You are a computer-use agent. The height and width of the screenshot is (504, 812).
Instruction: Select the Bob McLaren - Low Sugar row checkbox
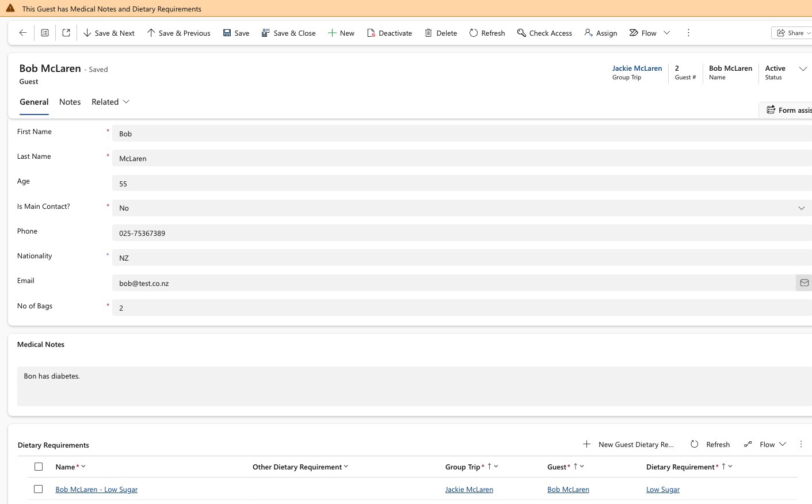click(x=39, y=489)
